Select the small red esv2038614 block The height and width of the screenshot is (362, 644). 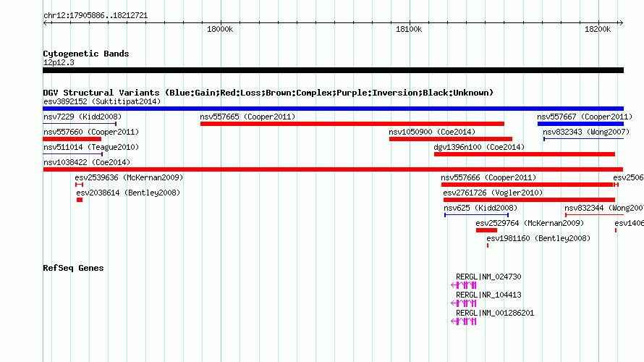coord(80,200)
